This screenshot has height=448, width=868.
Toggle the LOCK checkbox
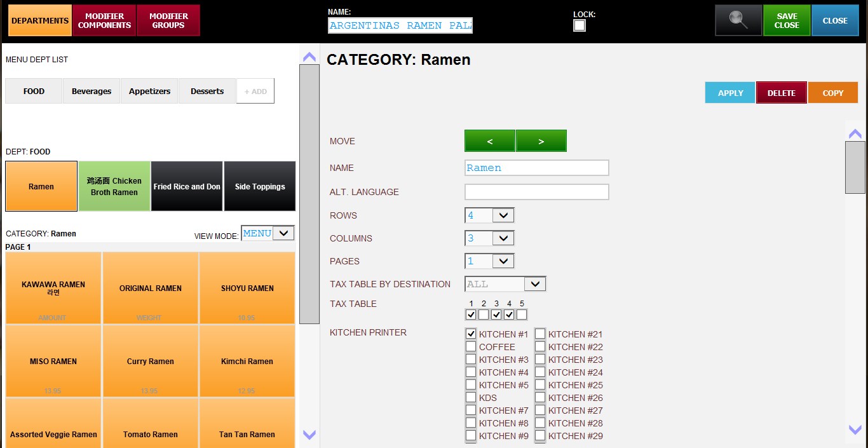[x=580, y=25]
